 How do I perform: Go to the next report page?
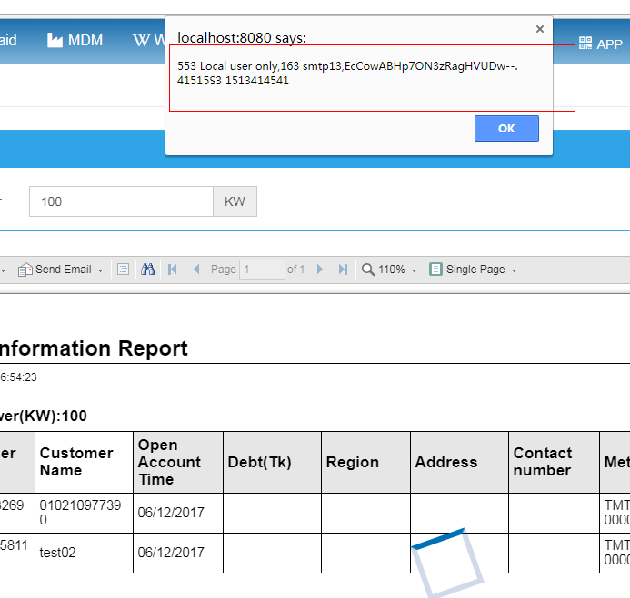tap(320, 269)
